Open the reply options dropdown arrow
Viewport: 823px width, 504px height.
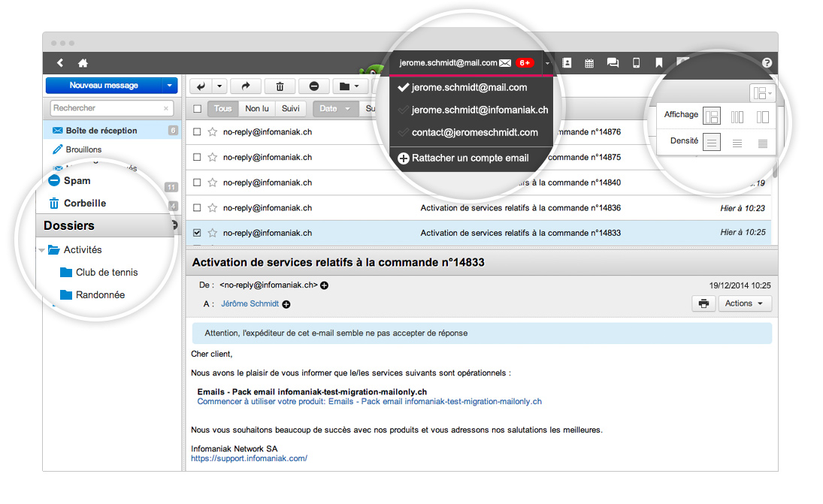pos(219,86)
